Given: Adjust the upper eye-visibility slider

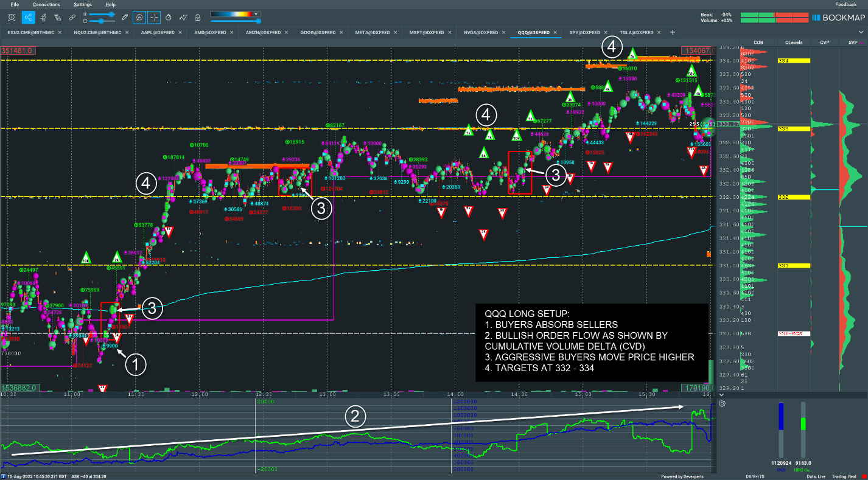Looking at the screenshot, I should click(103, 13).
